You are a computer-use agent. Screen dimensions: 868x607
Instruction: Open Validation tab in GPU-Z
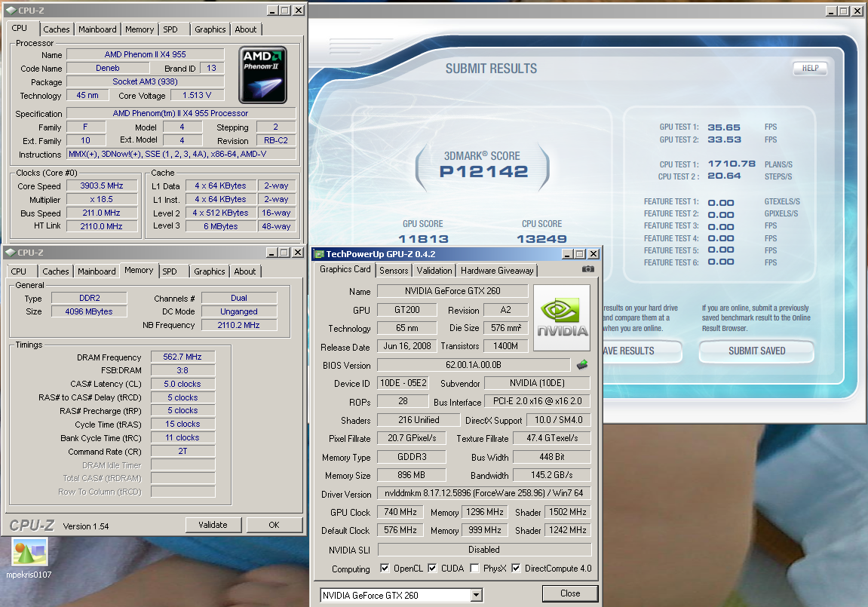point(434,271)
